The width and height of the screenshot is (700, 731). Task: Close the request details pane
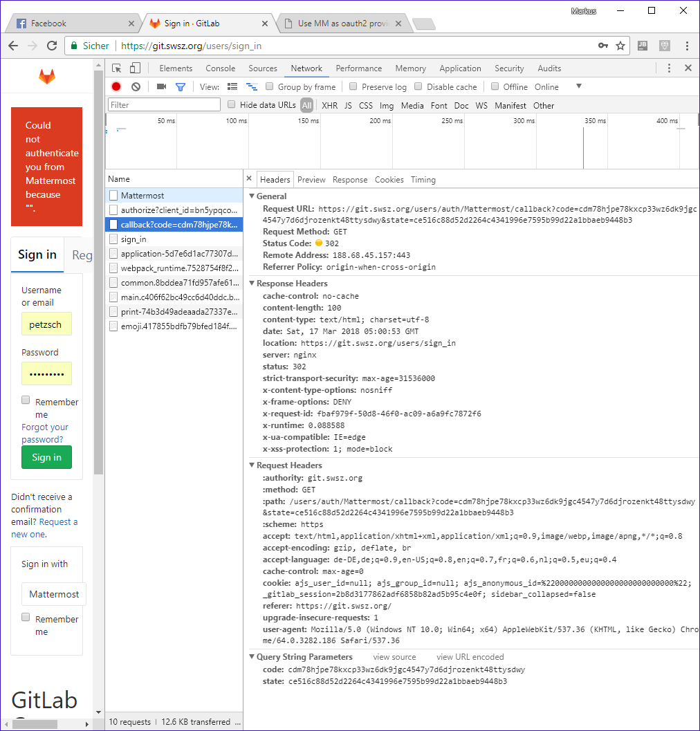click(x=249, y=178)
